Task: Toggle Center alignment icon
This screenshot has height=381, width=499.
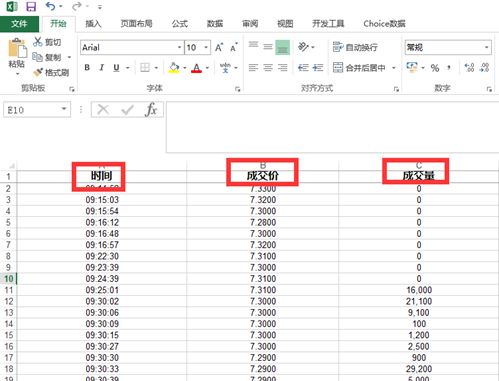Action: 268,68
